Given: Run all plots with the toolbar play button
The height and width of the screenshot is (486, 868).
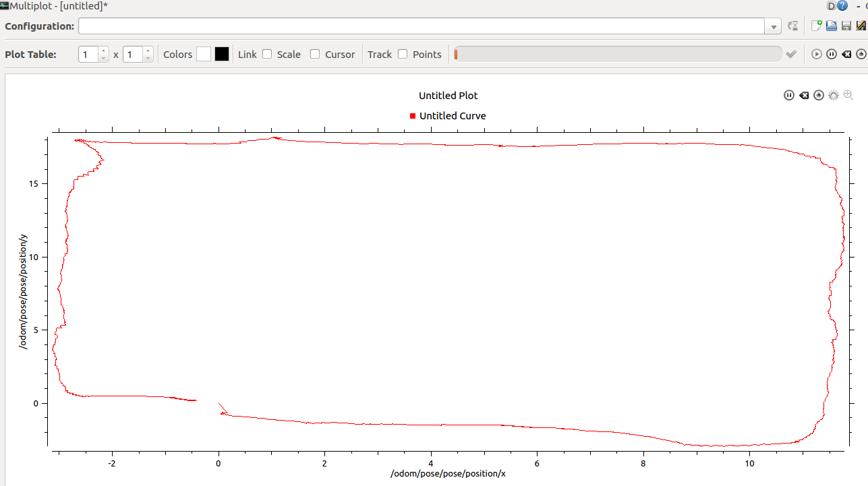Looking at the screenshot, I should (x=817, y=55).
